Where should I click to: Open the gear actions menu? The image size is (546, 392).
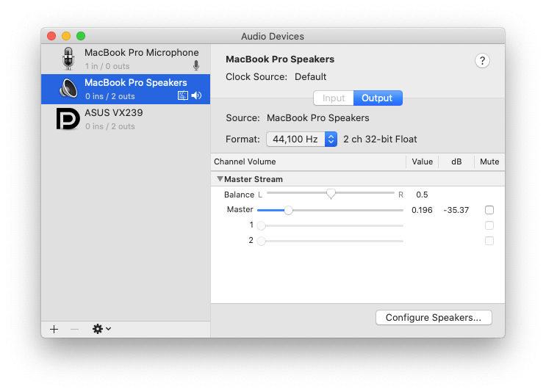(101, 329)
